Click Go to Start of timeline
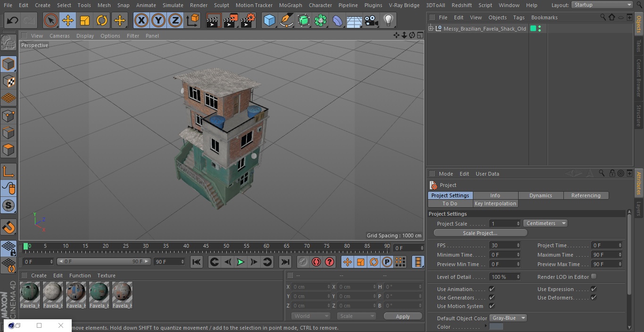Viewport: 644px width, 332px height. coord(197,262)
